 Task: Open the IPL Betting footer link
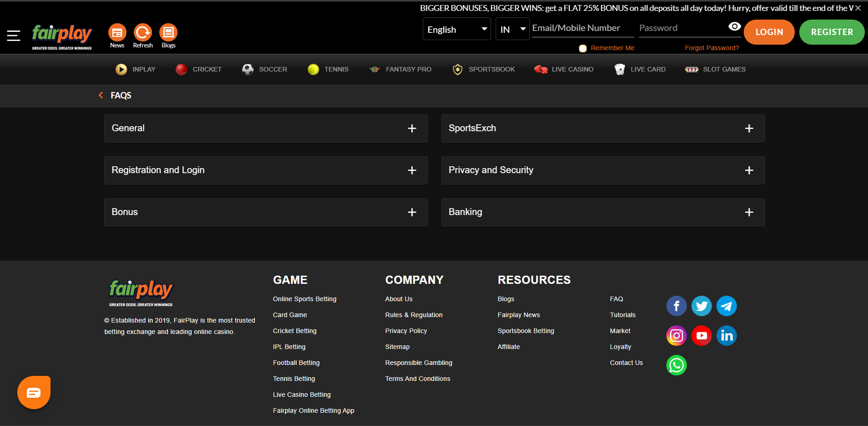pos(289,347)
